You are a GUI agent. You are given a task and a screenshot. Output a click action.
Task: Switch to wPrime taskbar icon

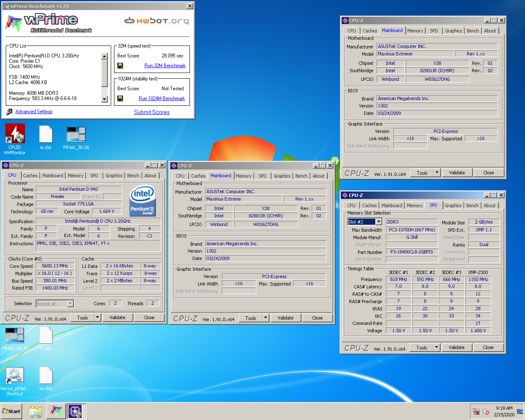pyautogui.click(x=56, y=411)
